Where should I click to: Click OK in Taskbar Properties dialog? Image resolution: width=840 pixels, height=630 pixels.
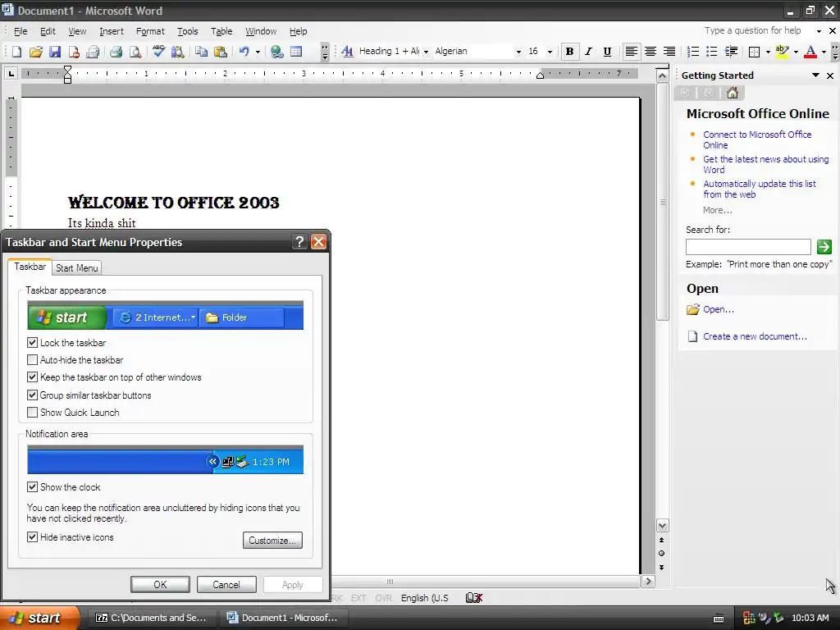160,584
